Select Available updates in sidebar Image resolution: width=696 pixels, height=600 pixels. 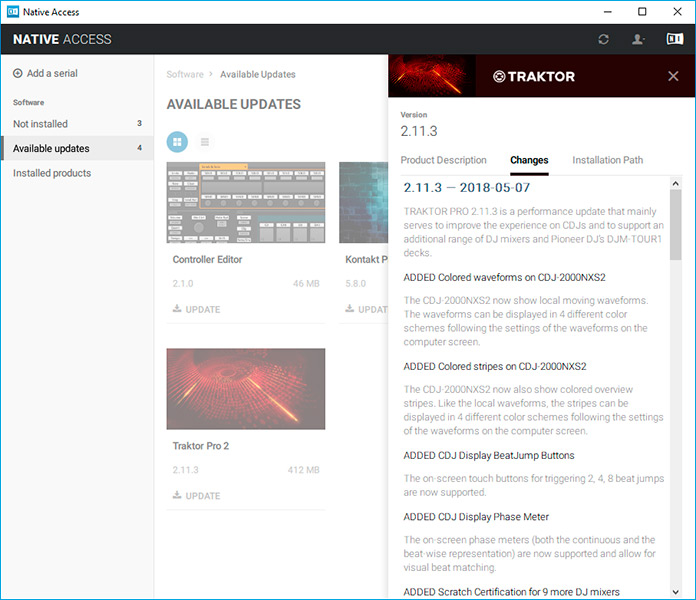77,148
